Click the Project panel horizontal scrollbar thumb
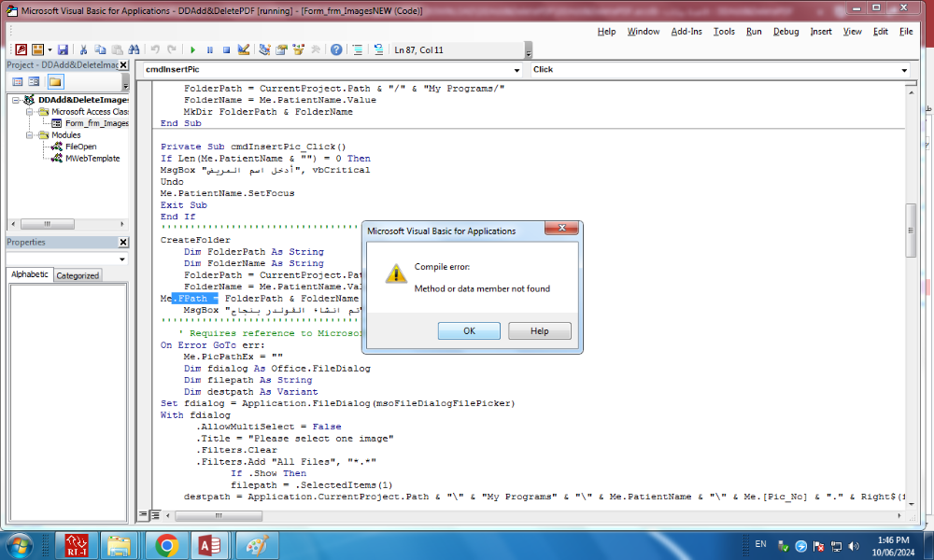The width and height of the screenshot is (934, 560). click(x=48, y=224)
